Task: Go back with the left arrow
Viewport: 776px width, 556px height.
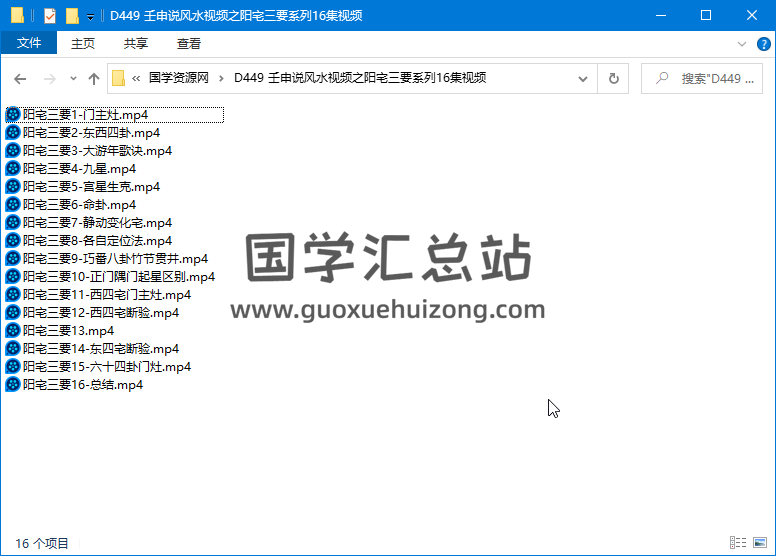Action: click(x=20, y=79)
